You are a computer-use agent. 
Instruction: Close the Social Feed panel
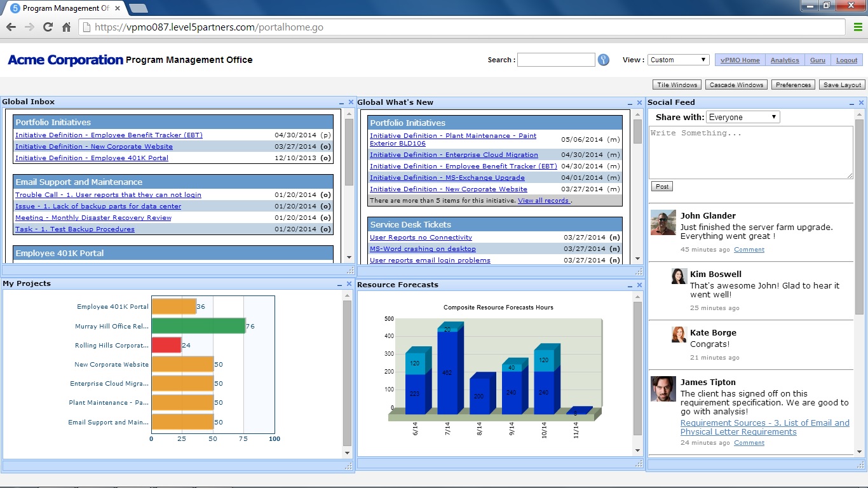861,102
